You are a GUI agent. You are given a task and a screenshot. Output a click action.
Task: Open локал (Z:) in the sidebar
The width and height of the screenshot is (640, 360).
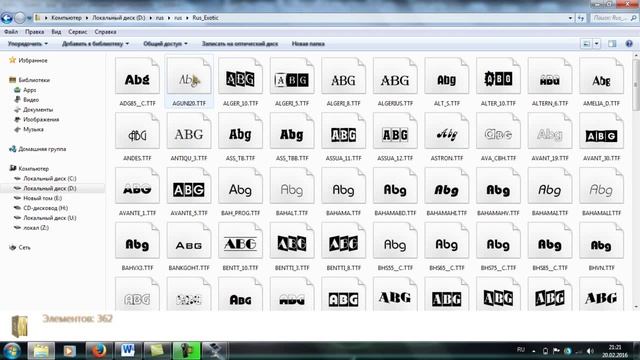click(36, 228)
